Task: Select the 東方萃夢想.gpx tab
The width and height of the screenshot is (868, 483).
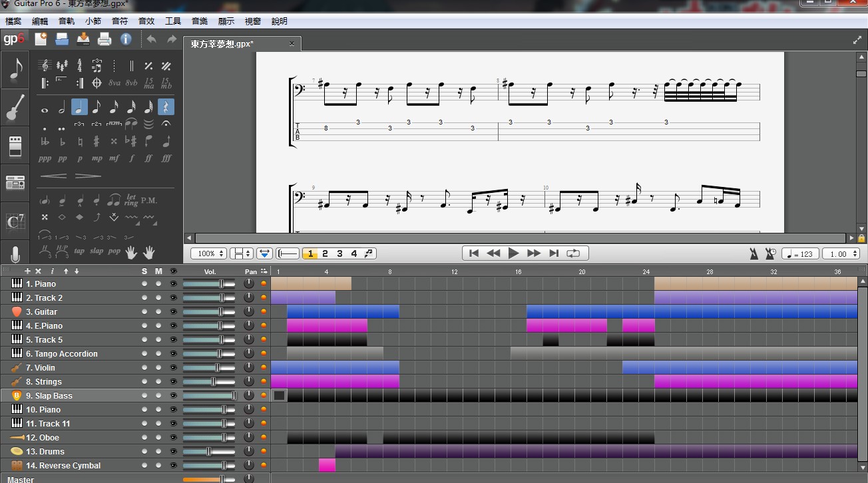Action: 222,44
